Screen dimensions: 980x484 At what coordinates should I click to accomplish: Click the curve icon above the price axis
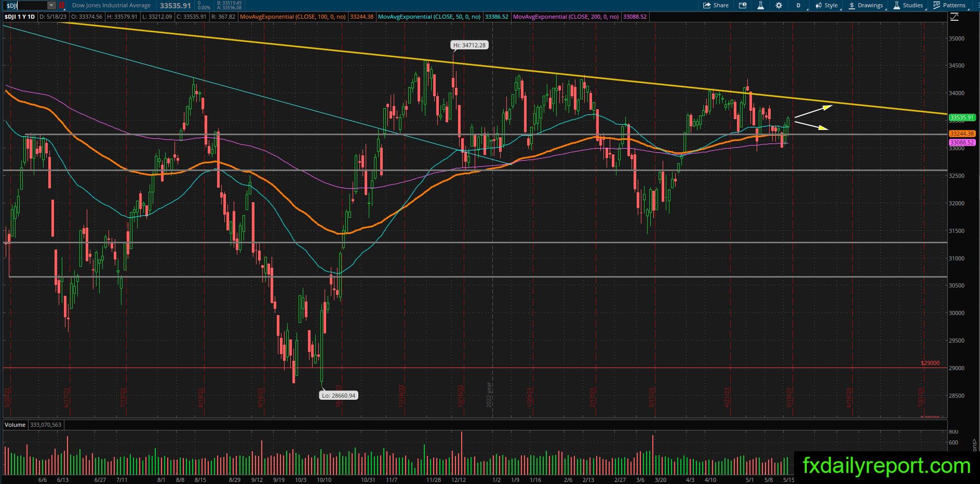tap(955, 17)
